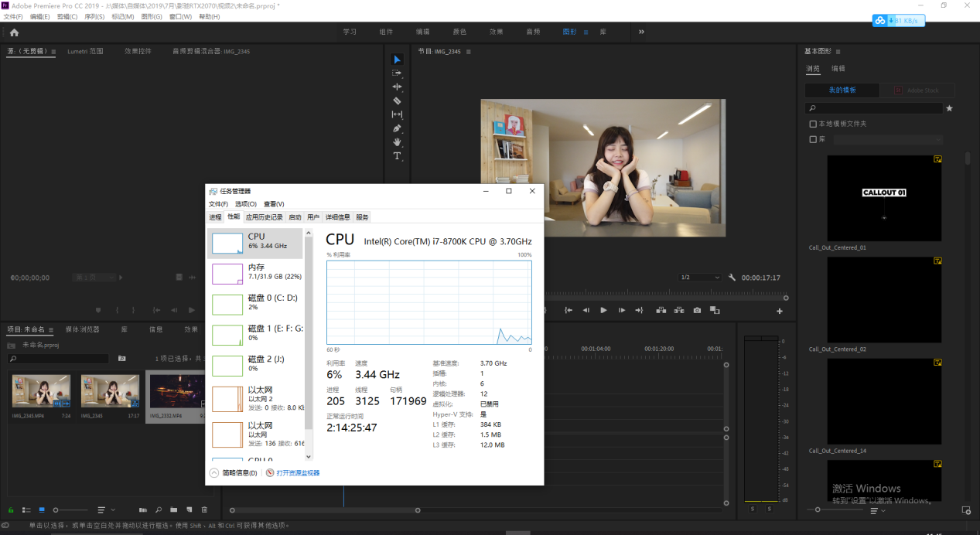The image size is (980, 535).
Task: Click the Extract button in Program monitor
Action: pos(679,310)
